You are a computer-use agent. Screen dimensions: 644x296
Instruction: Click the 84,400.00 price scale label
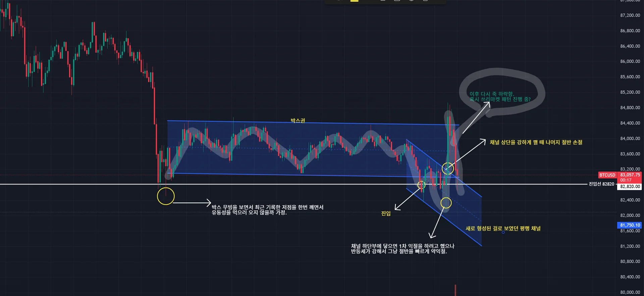[x=630, y=123]
